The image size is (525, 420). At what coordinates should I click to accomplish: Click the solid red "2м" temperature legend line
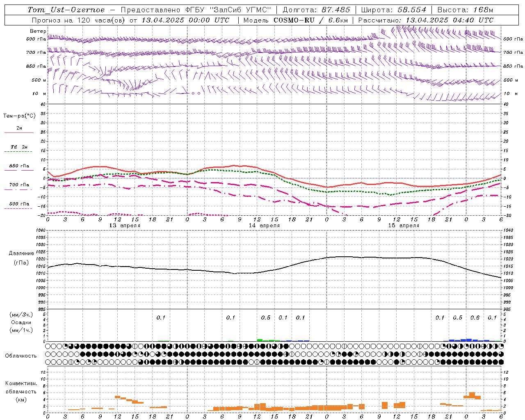pos(19,132)
